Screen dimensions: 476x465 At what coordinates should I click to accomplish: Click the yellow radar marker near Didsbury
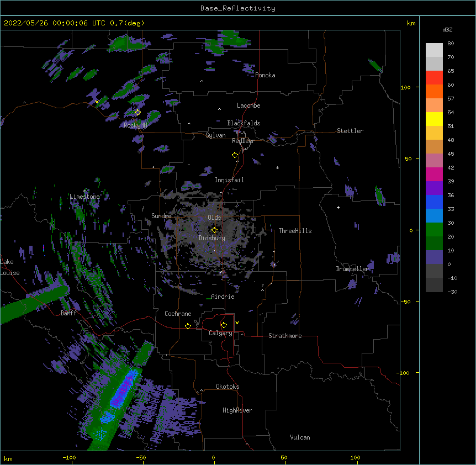click(214, 230)
